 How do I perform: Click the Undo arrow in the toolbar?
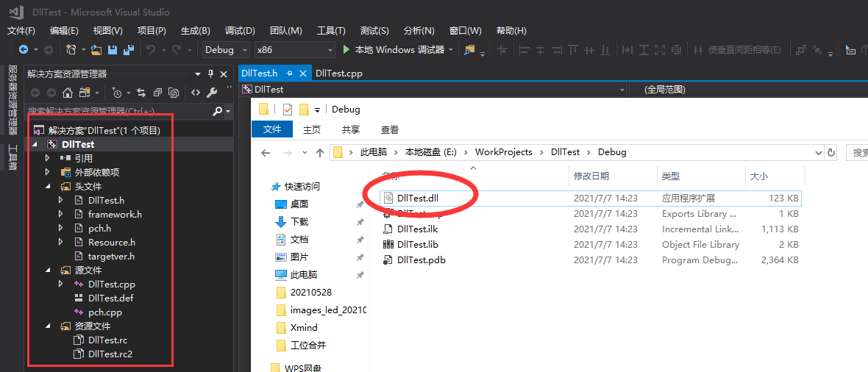point(151,50)
